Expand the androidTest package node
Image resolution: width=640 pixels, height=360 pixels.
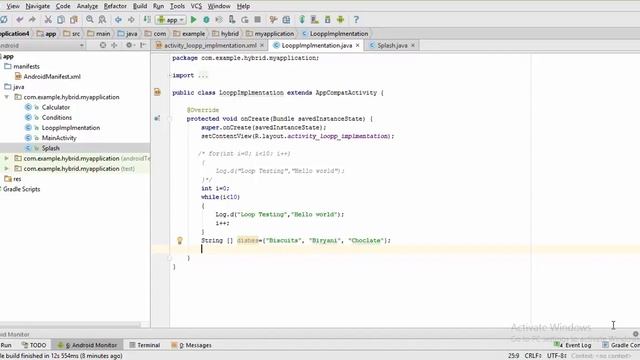7,158
